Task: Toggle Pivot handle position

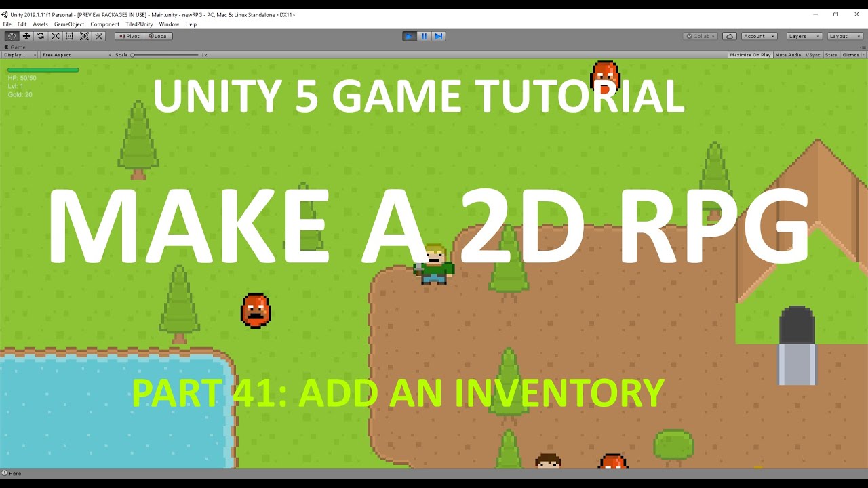Action: pos(129,36)
